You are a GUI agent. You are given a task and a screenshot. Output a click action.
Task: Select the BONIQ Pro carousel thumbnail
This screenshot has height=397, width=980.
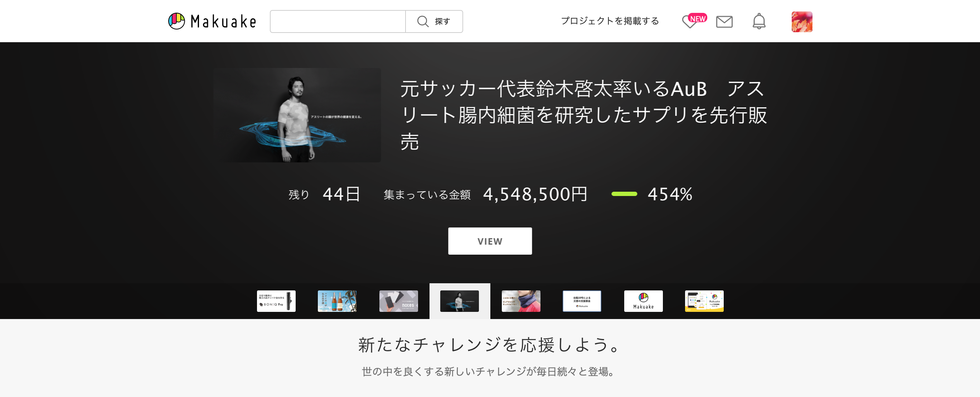276,301
